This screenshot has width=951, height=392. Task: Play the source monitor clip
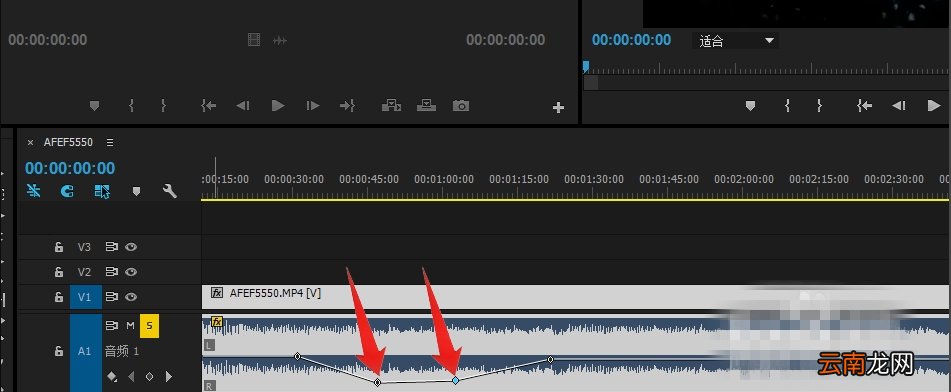[278, 106]
